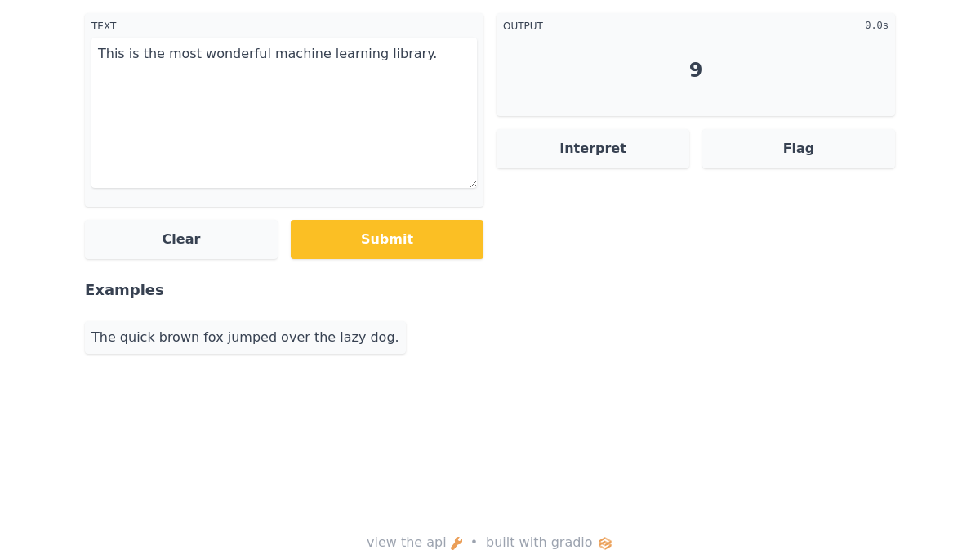The image size is (980, 559).
Task: Click the Submit button
Action: pos(387,239)
